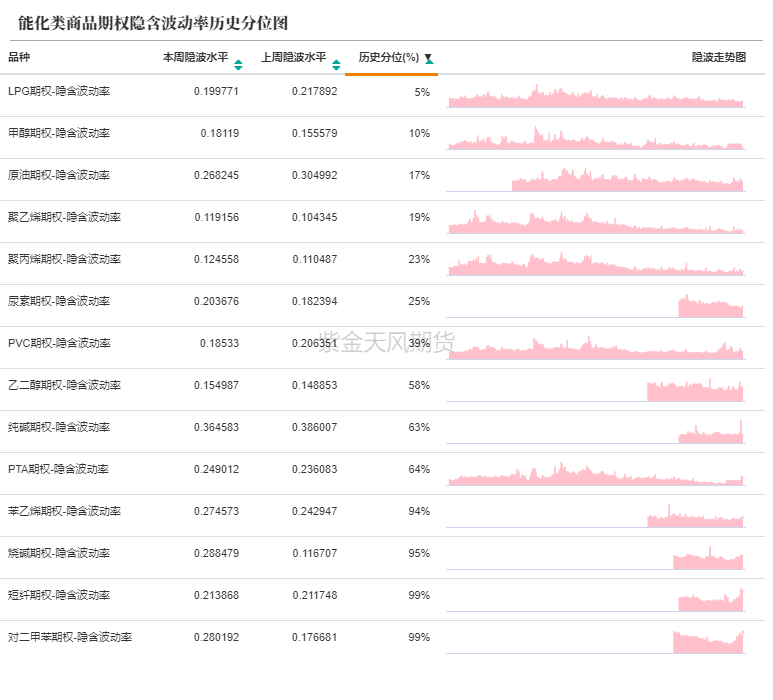773x700 pixels.
Task: Select row 尿素期权-隐含波动率
Action: point(383,305)
